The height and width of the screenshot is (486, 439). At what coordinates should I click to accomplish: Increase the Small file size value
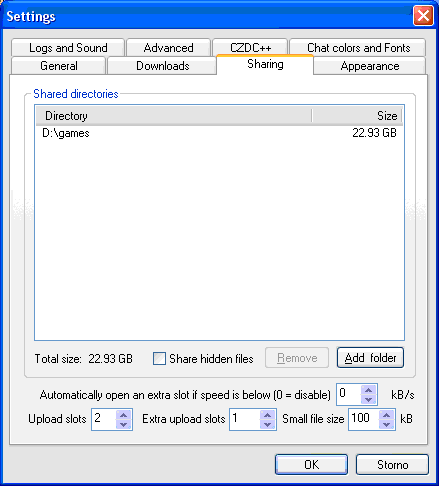386,415
